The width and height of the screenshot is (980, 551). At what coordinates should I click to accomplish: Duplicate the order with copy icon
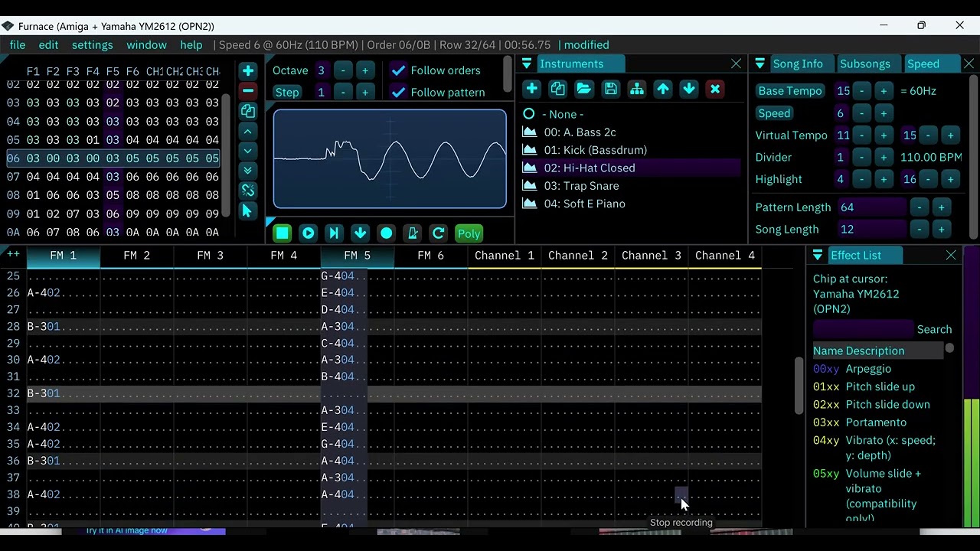point(247,111)
